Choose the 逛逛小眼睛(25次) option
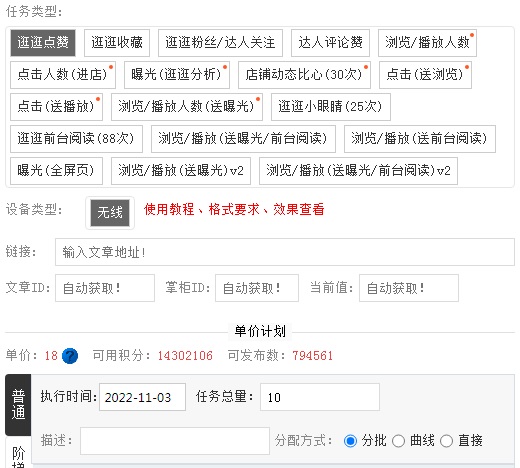520x468 pixels. (331, 107)
